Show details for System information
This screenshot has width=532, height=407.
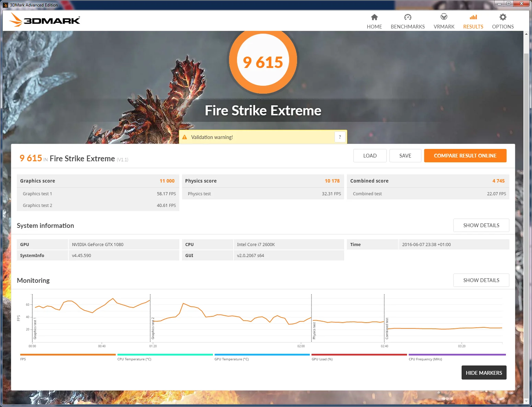(481, 225)
